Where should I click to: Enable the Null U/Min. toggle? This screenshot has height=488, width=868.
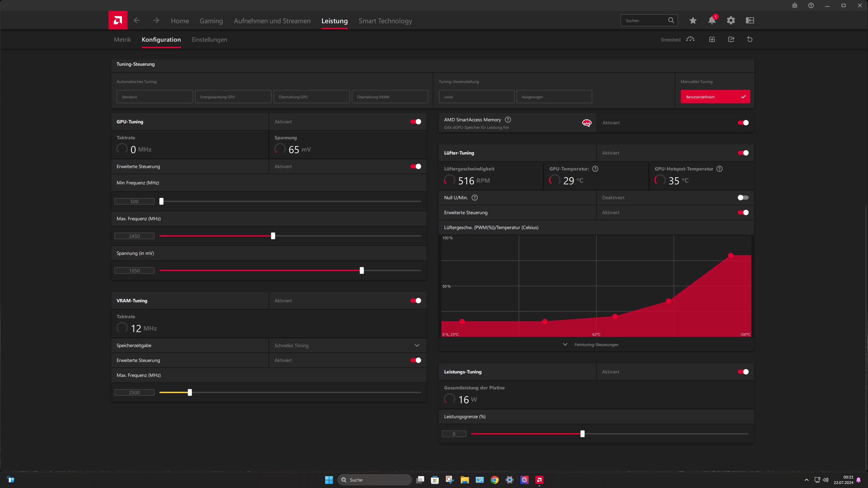tap(743, 198)
